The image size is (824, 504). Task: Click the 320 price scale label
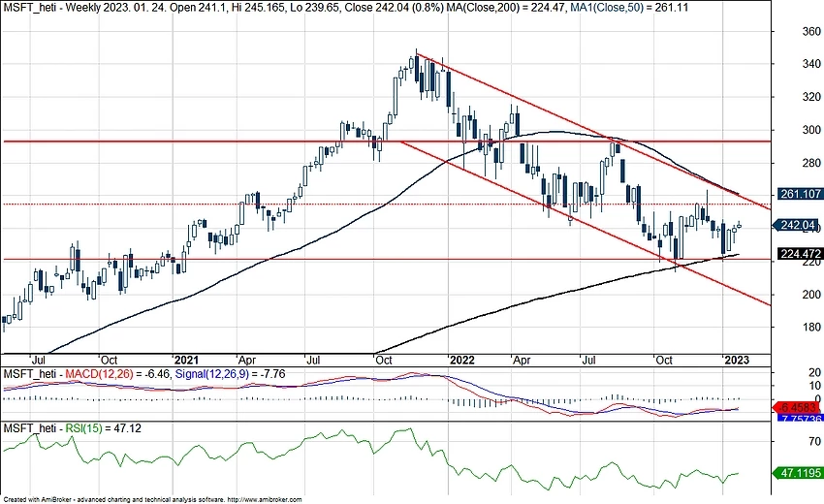[x=811, y=97]
